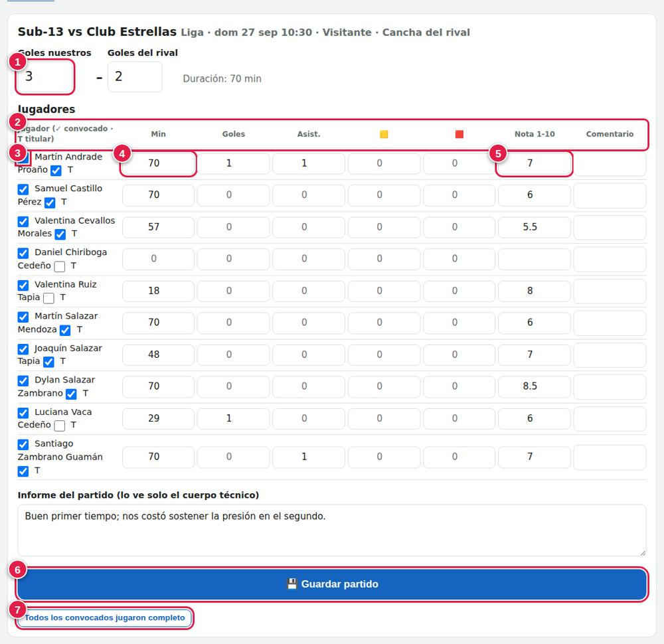Click red cards field for Dylan Salazar Zambrano
Image resolution: width=664 pixels, height=644 pixels.
pyautogui.click(x=459, y=386)
